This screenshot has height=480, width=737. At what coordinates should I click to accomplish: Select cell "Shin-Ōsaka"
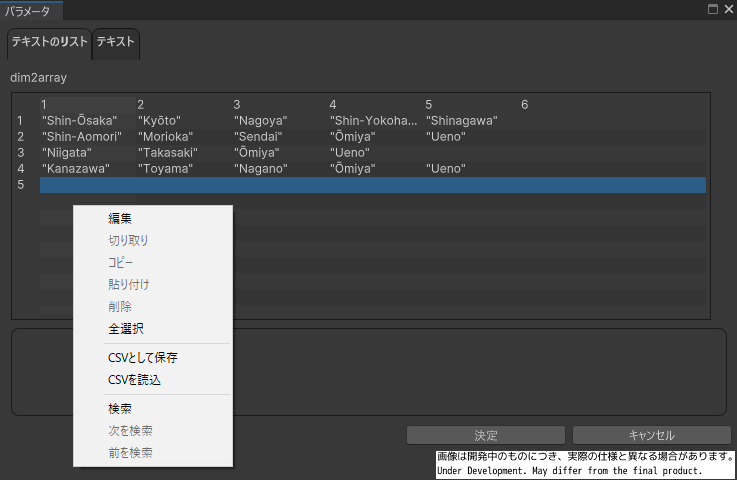pyautogui.click(x=88, y=121)
